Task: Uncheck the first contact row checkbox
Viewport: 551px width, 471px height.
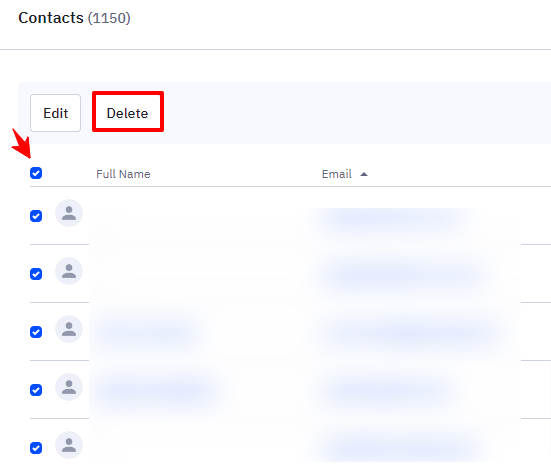Action: (x=36, y=216)
